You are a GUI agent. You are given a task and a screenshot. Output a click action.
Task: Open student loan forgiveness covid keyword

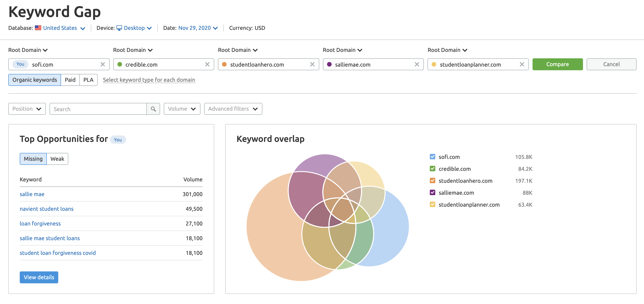pyautogui.click(x=58, y=253)
